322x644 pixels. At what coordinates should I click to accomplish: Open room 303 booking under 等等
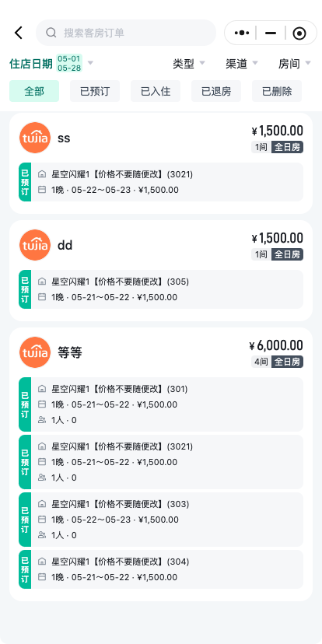[x=161, y=519]
